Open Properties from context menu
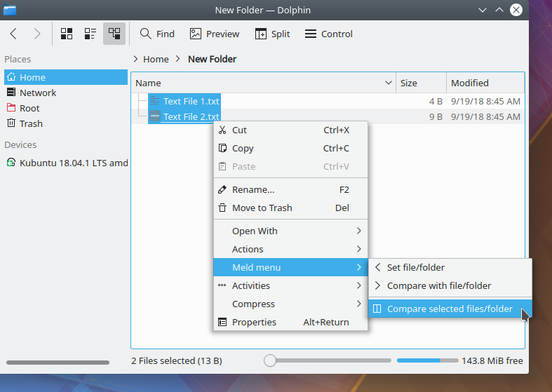Screen dimensions: 552x392 [x=290, y=323]
